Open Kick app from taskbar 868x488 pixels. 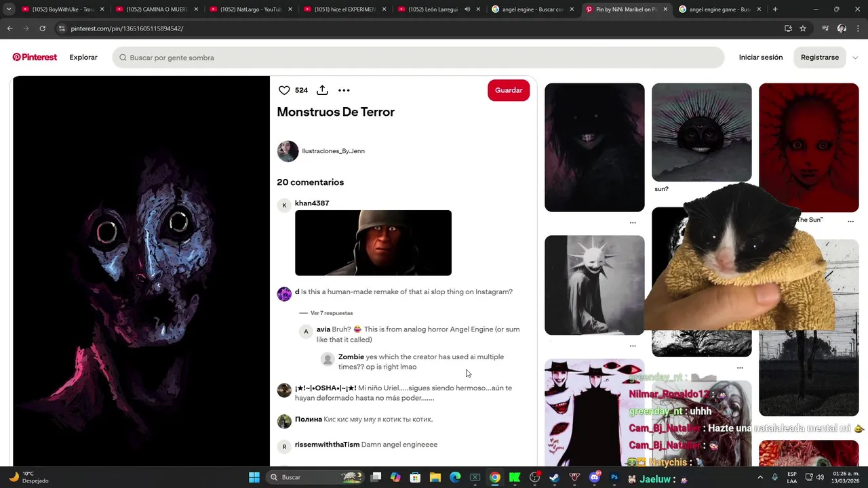(515, 477)
